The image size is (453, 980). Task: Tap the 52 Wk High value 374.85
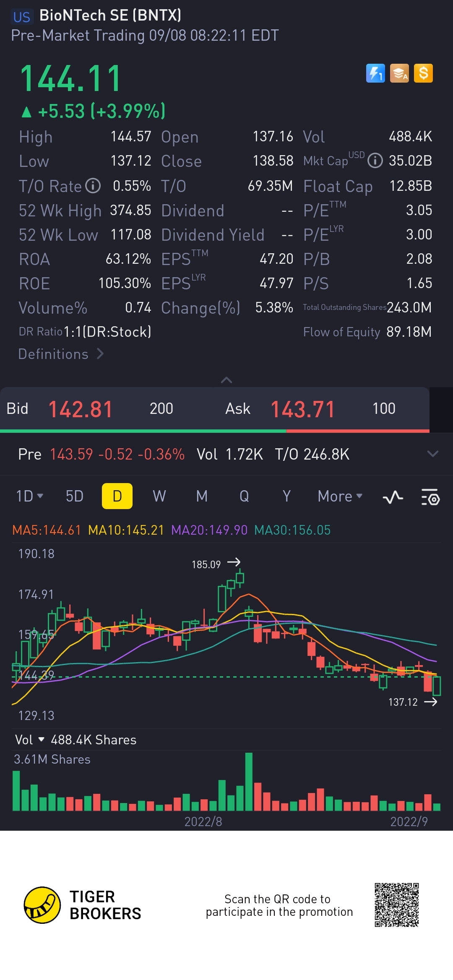[130, 210]
